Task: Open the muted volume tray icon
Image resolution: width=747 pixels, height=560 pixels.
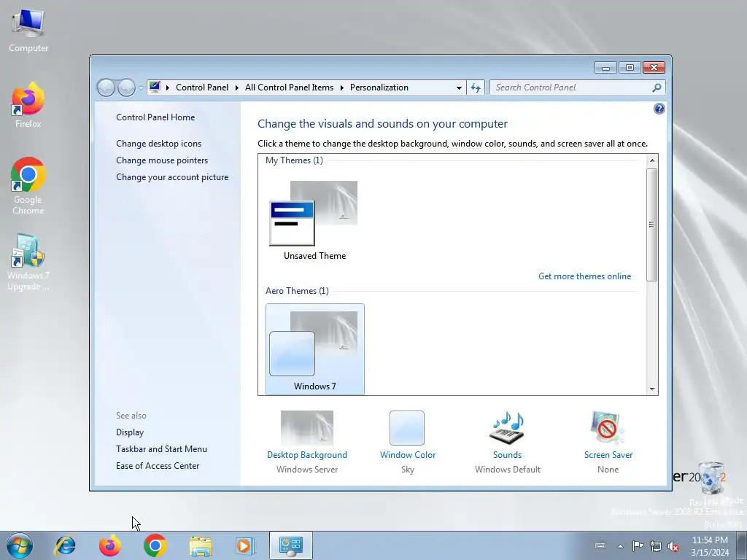Action: pyautogui.click(x=673, y=546)
